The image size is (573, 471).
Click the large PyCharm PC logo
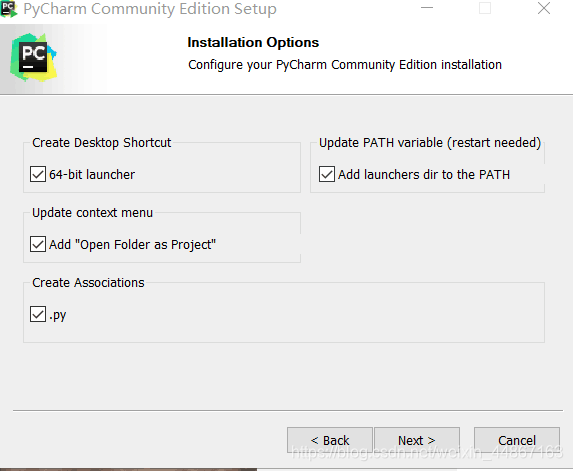(33, 57)
